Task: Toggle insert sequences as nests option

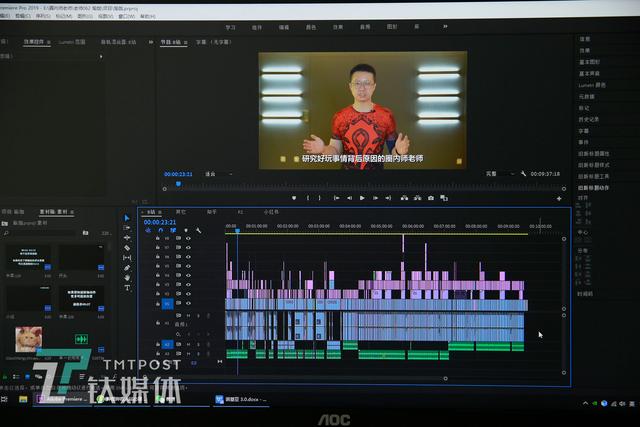Action: pos(148,231)
